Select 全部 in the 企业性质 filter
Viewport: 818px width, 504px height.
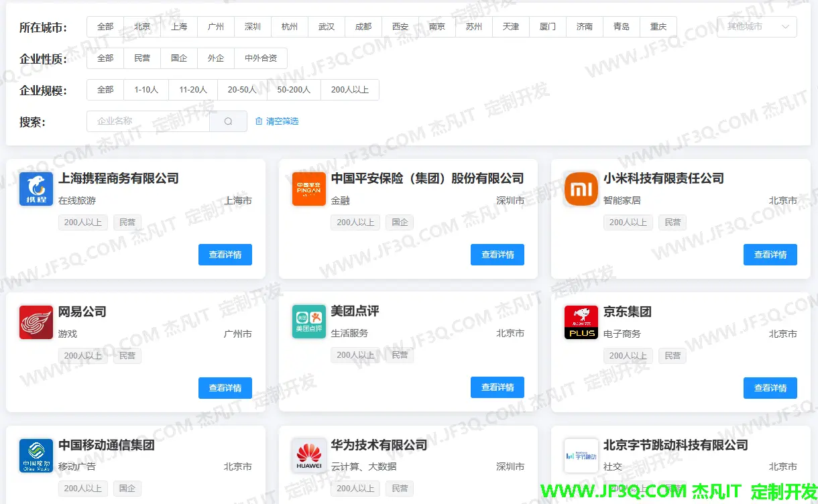[105, 58]
